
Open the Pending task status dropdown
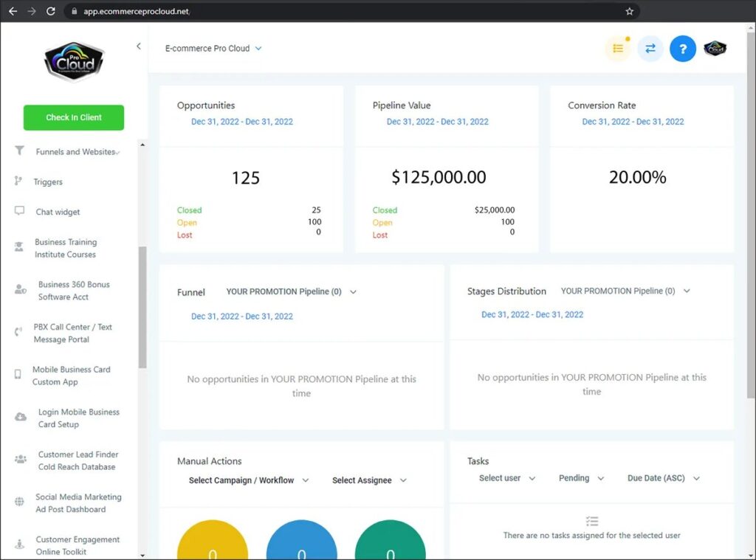(x=581, y=478)
